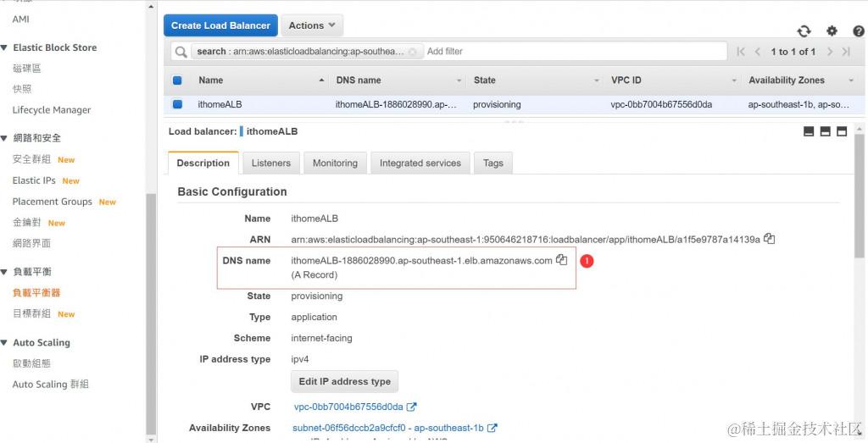Click the ap-southeast-1b zones table cell
The image size is (868, 443).
pos(798,104)
